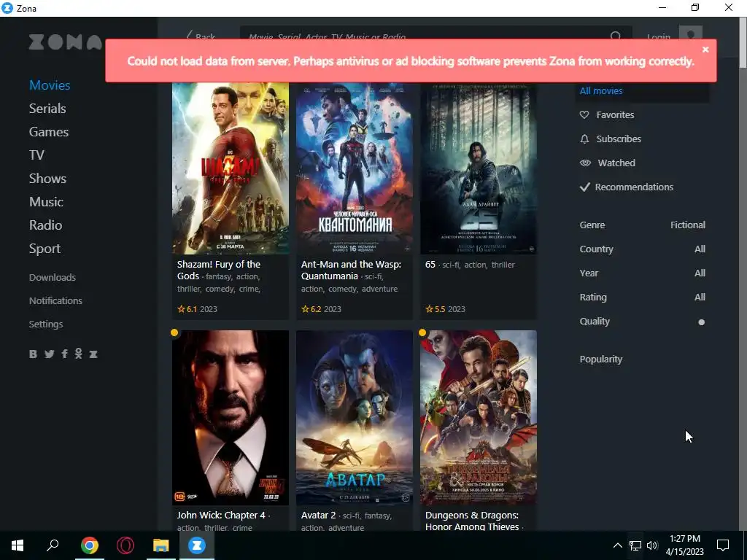Open the Action Center notifications icon

(x=723, y=545)
